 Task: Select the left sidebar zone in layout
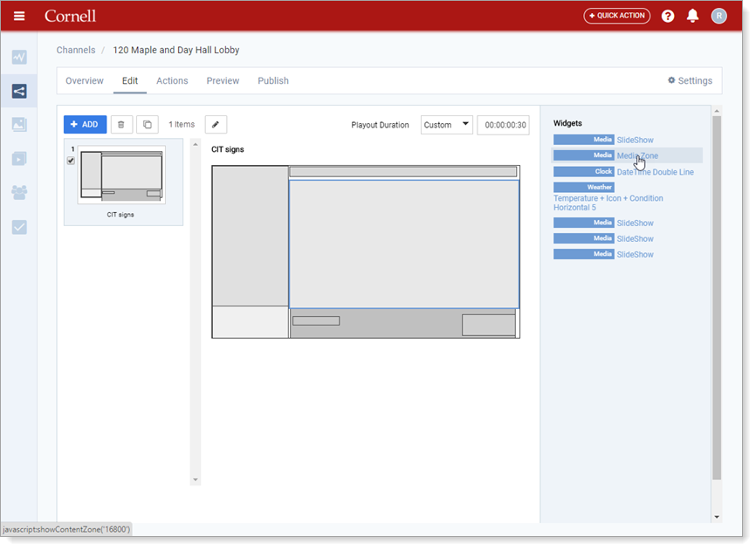tap(251, 236)
